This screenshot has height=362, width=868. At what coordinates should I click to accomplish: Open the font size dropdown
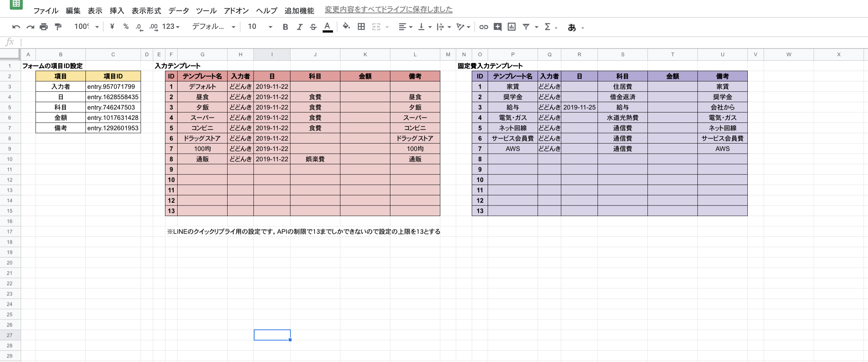coord(270,27)
